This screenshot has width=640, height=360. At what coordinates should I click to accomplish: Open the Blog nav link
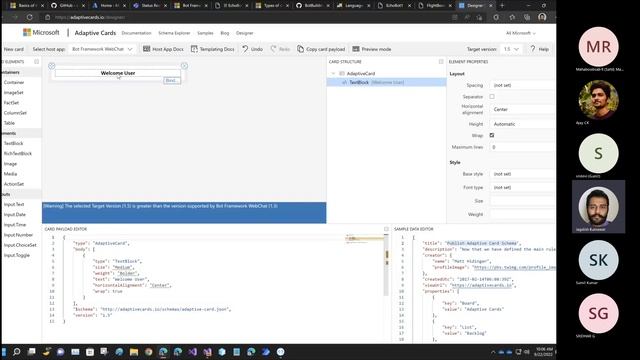[x=225, y=33]
